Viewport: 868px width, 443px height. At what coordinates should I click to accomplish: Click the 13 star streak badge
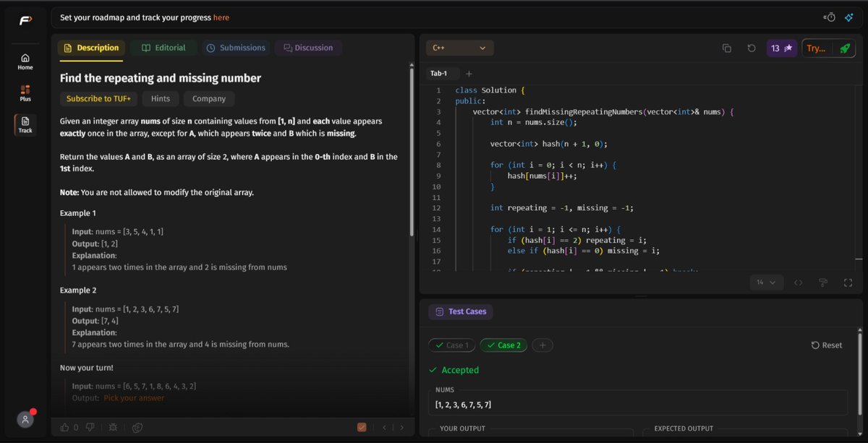pos(782,48)
